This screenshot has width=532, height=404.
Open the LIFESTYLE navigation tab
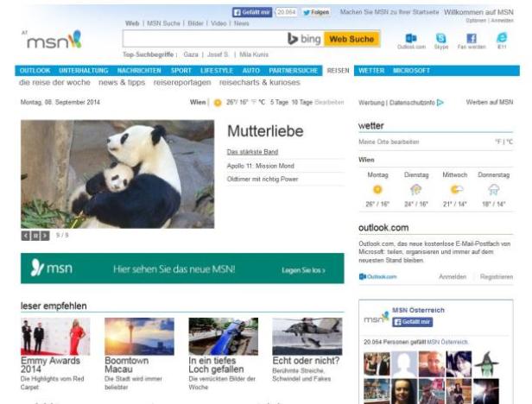217,71
